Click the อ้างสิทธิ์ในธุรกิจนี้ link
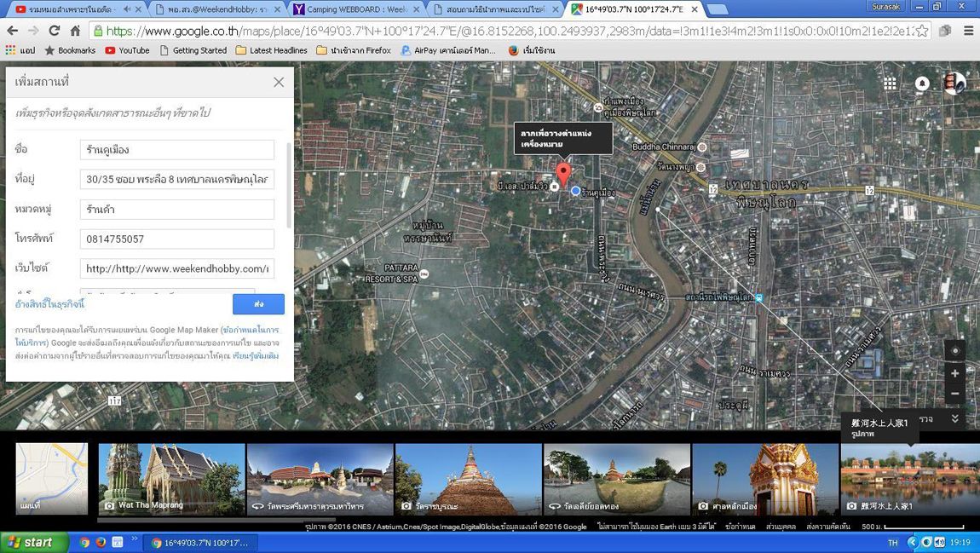Image resolution: width=980 pixels, height=553 pixels. (50, 304)
